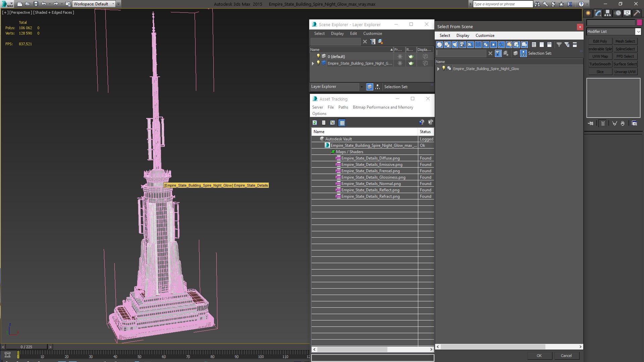Click OK in Select From Scene
This screenshot has height=362, width=644.
coord(539,356)
